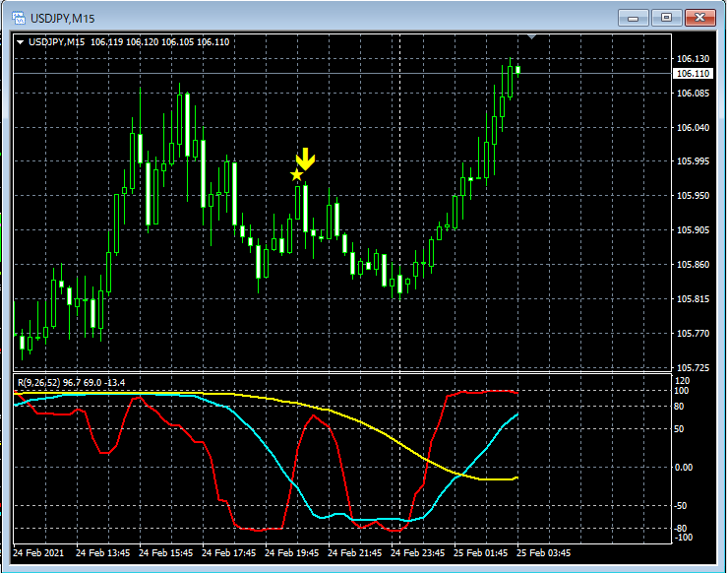Screen dimensions: 728x573
Task: Click the USDJPY,M15 chart window icon
Action: (19, 18)
